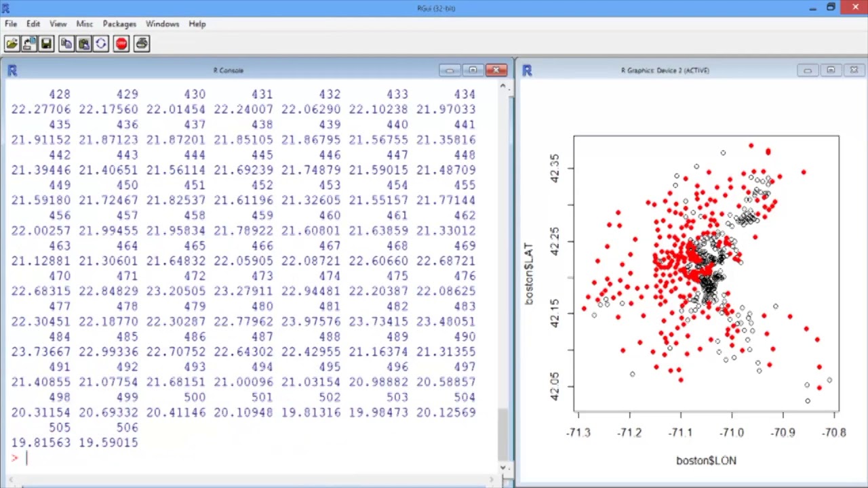868x488 pixels.
Task: Minimize the R Console window
Action: [450, 70]
